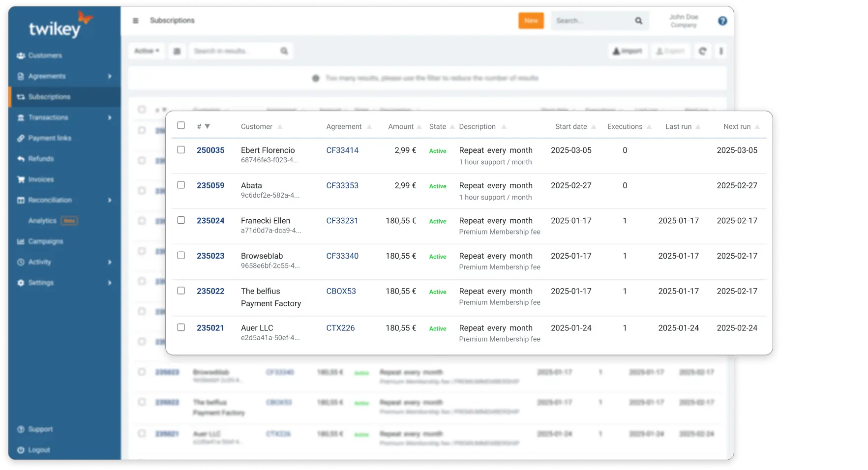Click the column layout icon next to Active
Image resolution: width=868 pixels, height=470 pixels.
(x=177, y=51)
